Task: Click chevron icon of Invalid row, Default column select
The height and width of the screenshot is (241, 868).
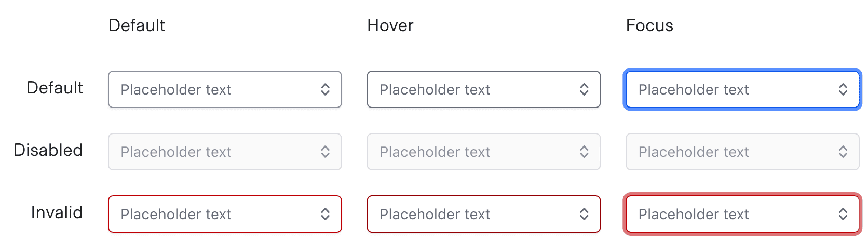Action: pyautogui.click(x=325, y=214)
